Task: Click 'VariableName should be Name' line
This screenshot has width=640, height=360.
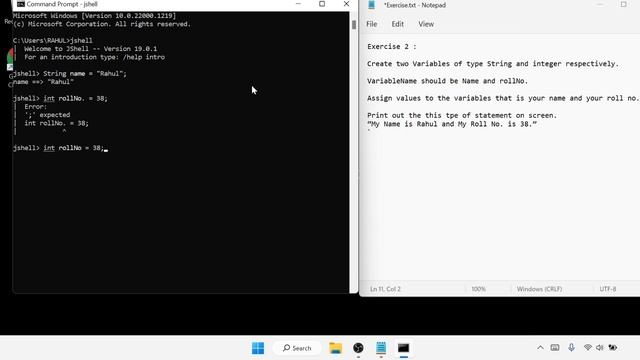Action: (x=447, y=81)
